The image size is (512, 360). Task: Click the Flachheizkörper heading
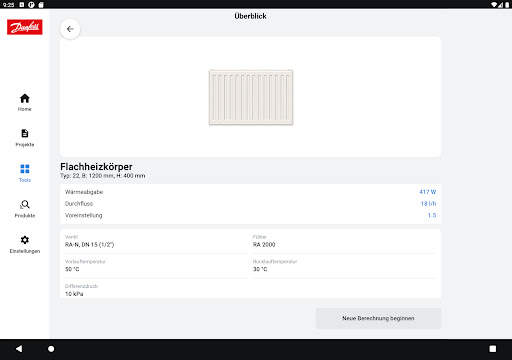(96, 167)
